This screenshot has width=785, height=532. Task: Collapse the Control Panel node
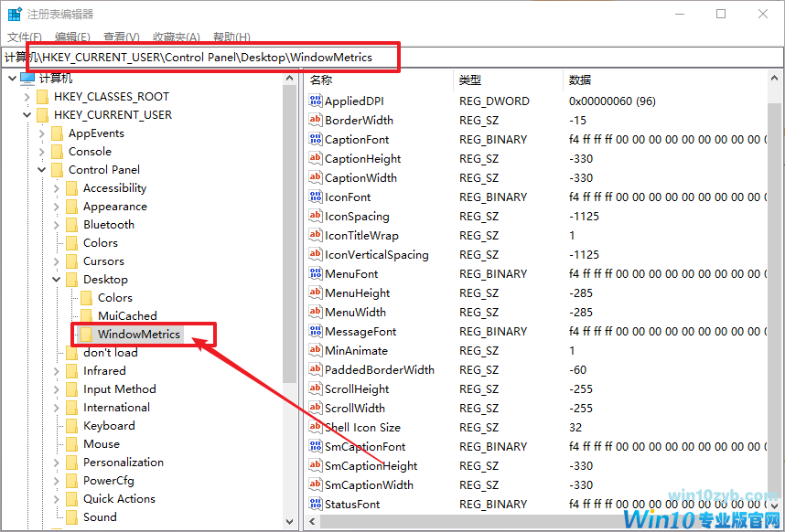coord(42,170)
